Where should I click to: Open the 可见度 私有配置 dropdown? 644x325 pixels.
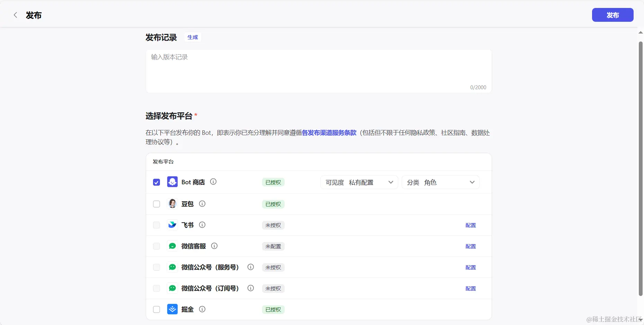(x=359, y=182)
